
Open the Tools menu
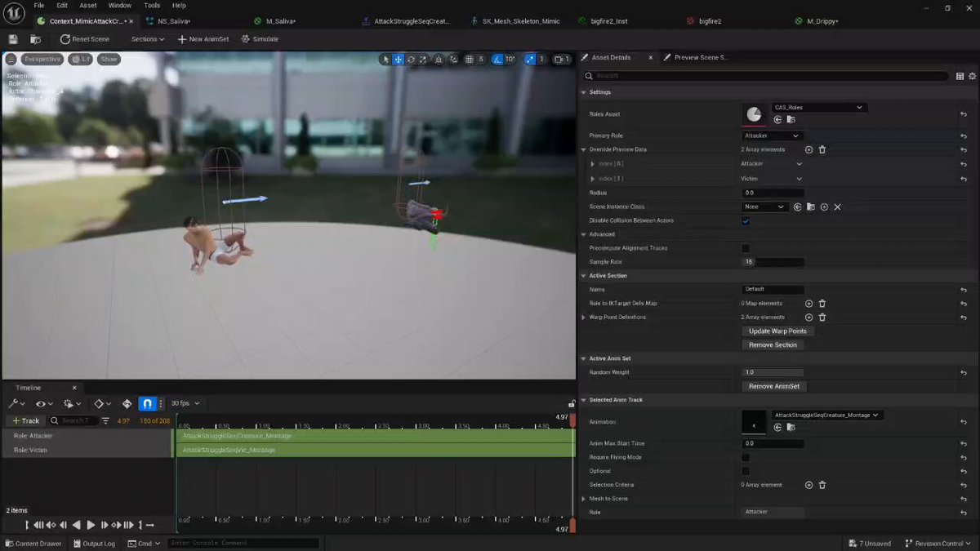(x=152, y=6)
